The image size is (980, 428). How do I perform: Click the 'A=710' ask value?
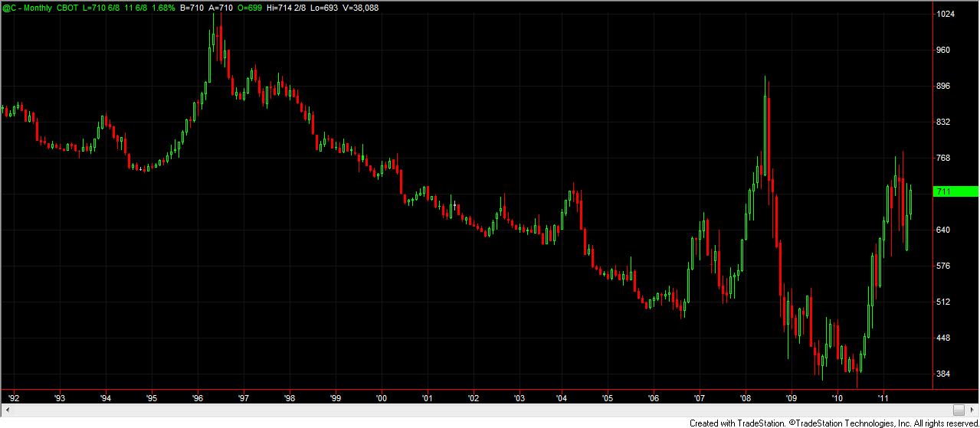coord(221,8)
